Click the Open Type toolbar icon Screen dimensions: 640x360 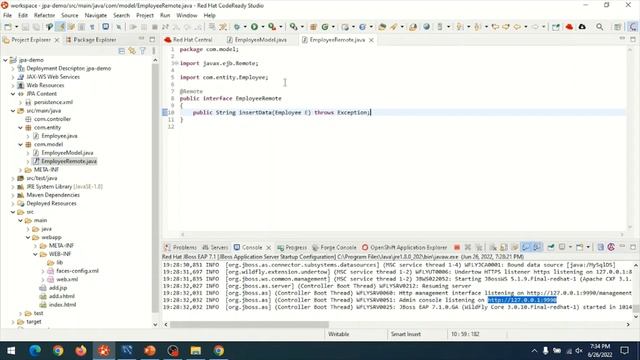pos(382,27)
